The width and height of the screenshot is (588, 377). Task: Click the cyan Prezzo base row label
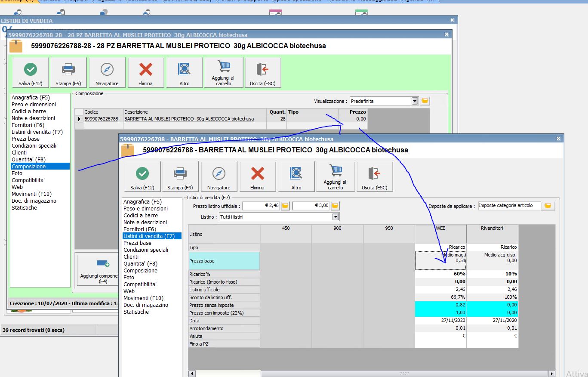[224, 261]
